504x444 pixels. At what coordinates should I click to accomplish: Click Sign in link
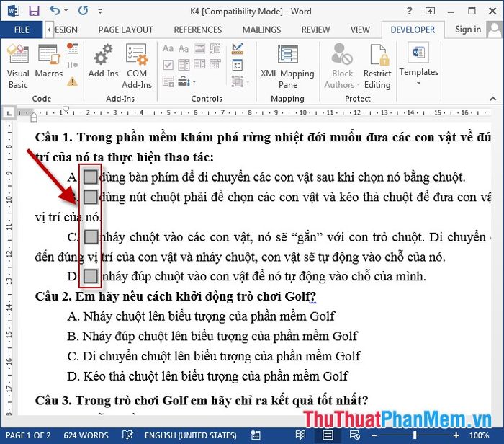tap(468, 29)
